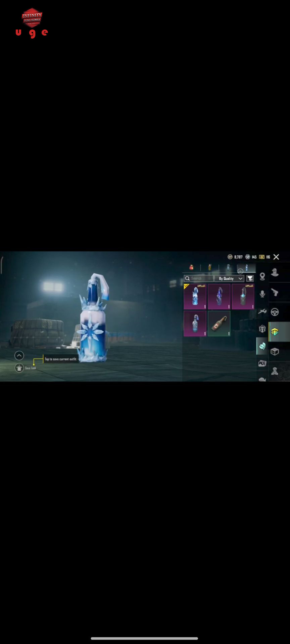Open the frag grenade skins tab
The height and width of the screenshot is (644, 290).
191,267
